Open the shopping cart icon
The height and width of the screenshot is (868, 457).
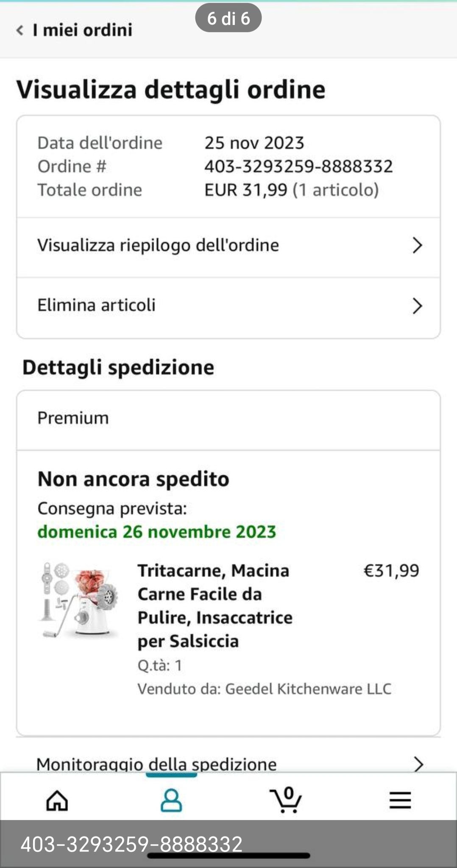[x=286, y=801]
